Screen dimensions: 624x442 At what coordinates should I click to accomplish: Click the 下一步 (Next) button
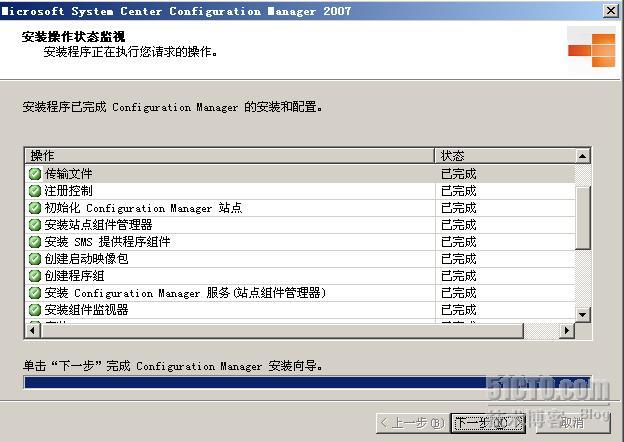click(489, 423)
